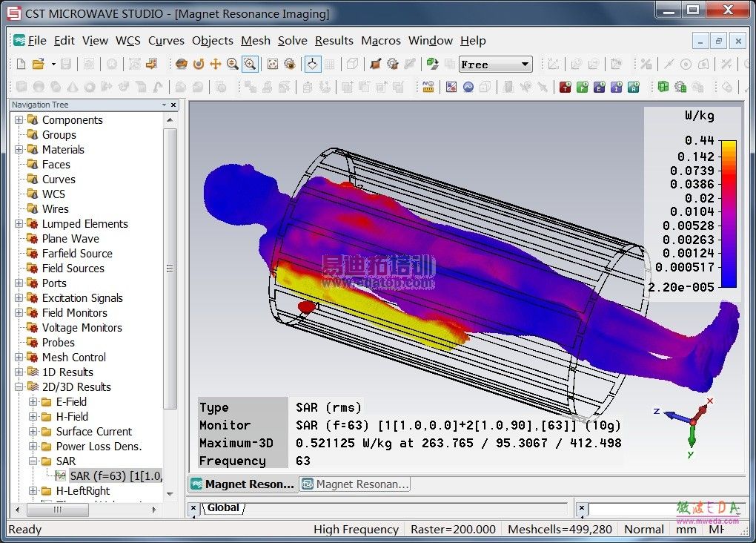This screenshot has width=756, height=543.
Task: Start the Eigenmode solver (E icon)
Action: pyautogui.click(x=600, y=88)
